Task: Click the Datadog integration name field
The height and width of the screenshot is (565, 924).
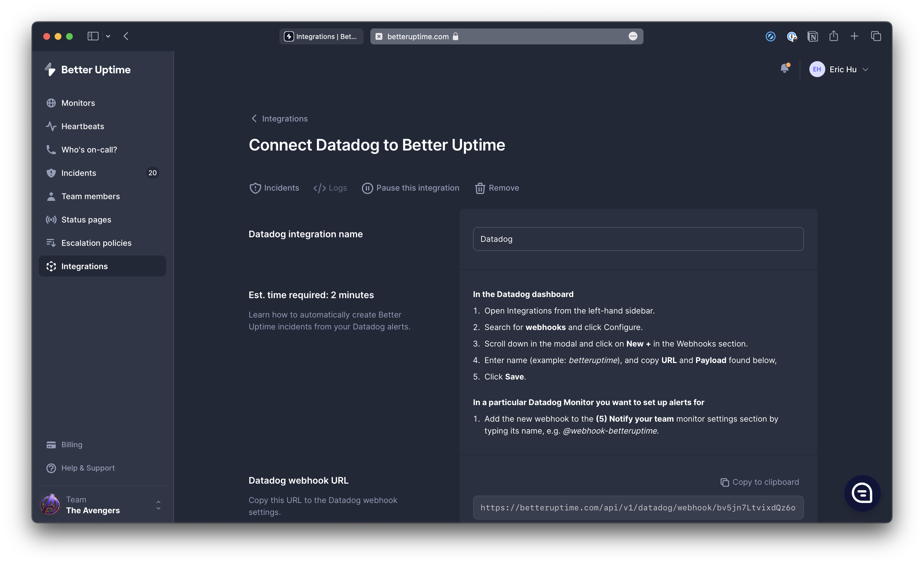Action: coord(638,239)
